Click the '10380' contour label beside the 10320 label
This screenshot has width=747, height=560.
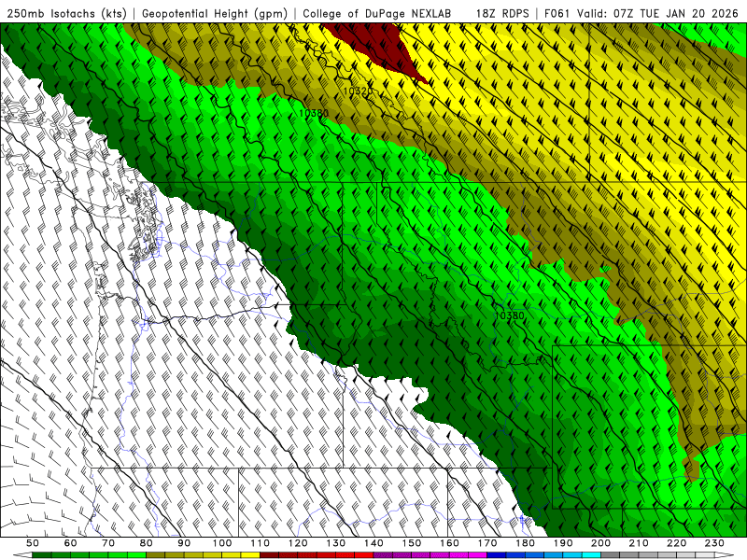tap(314, 113)
